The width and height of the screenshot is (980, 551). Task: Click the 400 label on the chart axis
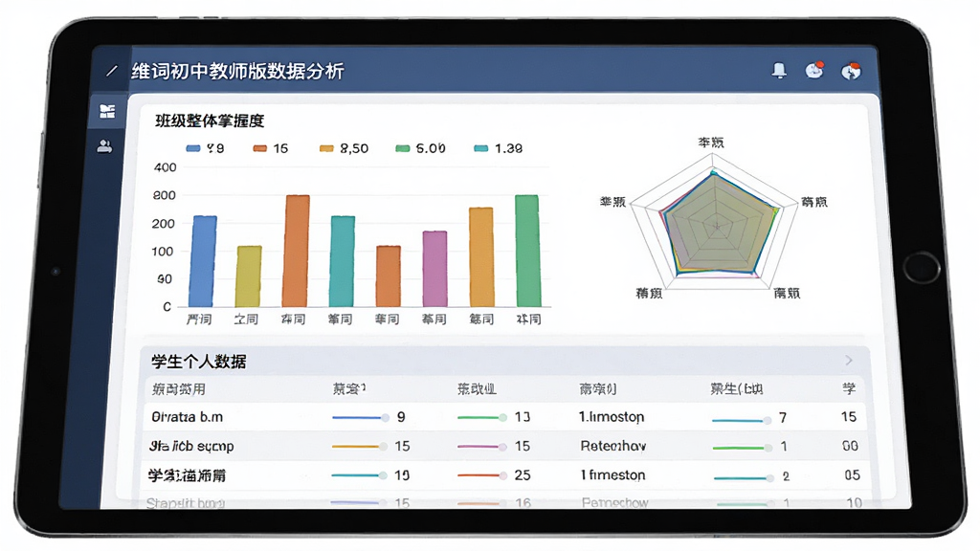(165, 167)
